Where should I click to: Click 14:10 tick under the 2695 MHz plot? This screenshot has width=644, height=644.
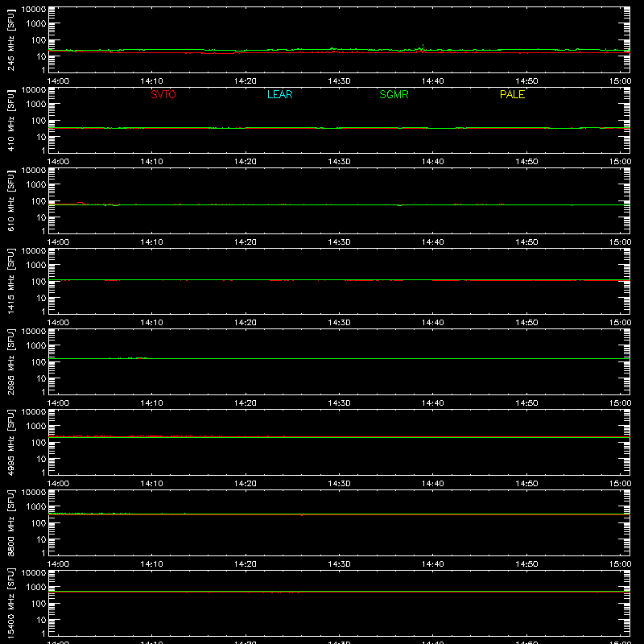pos(152,403)
